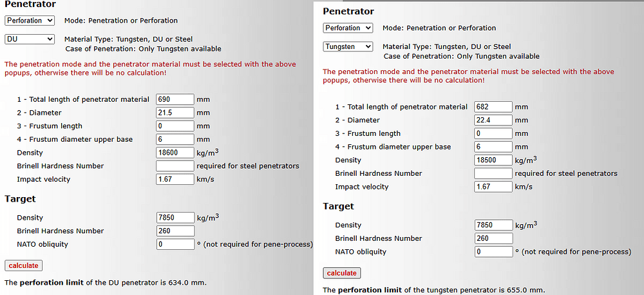Click the right panel calculate button

(x=342, y=273)
